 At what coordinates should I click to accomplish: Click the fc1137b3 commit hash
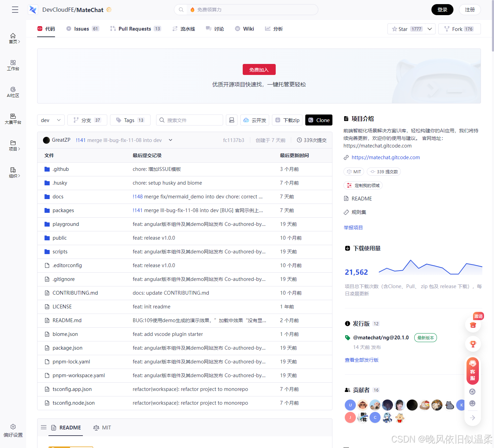click(234, 140)
